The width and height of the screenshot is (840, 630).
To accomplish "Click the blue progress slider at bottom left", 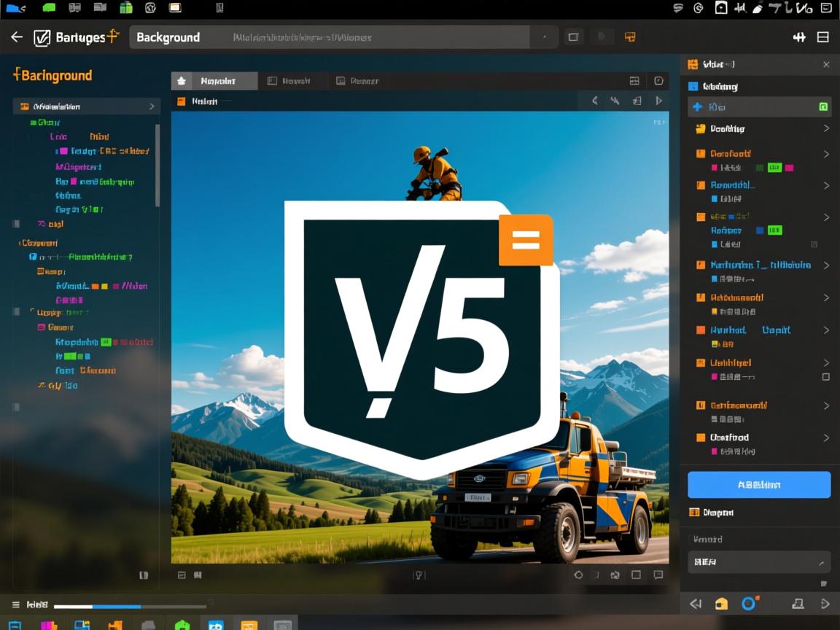I will 117,606.
